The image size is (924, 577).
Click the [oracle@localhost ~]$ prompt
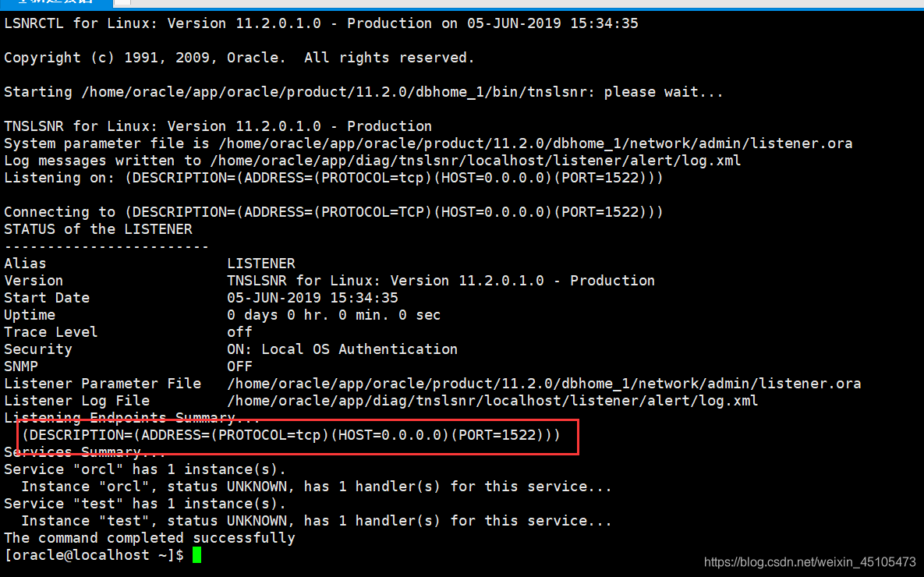click(94, 554)
